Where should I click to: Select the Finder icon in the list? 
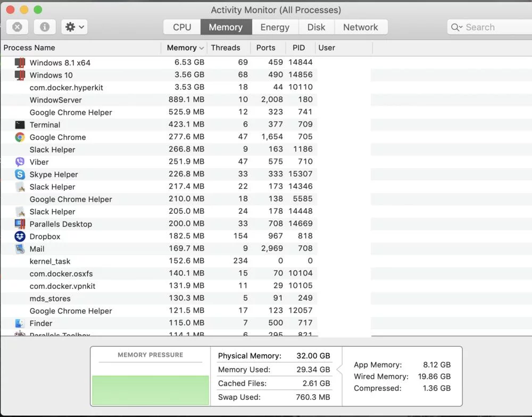pyautogui.click(x=20, y=323)
